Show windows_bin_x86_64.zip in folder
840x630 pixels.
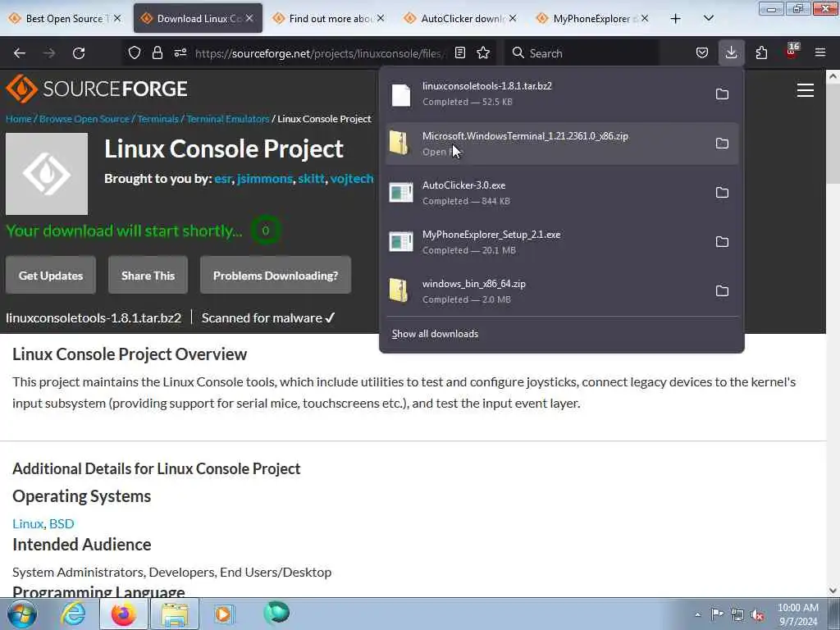[x=722, y=291]
